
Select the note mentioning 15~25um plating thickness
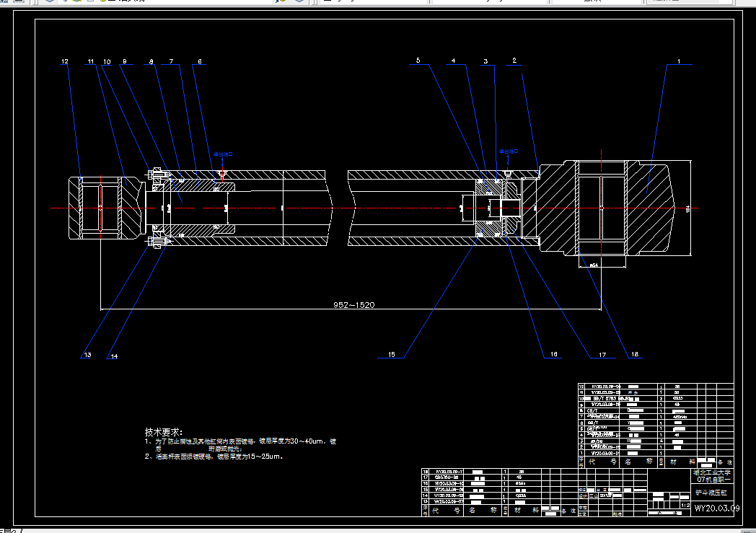tap(214, 457)
